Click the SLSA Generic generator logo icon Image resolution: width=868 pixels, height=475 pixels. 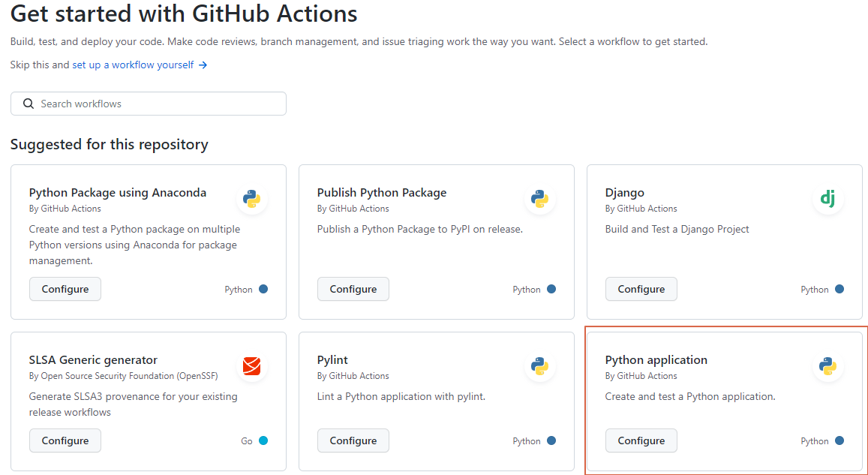tap(251, 366)
